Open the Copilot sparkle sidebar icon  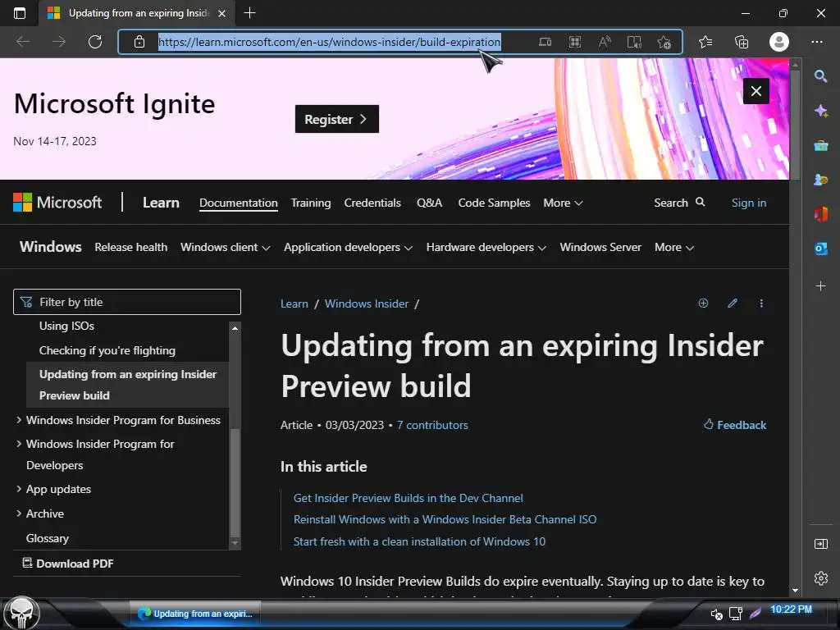pos(820,111)
